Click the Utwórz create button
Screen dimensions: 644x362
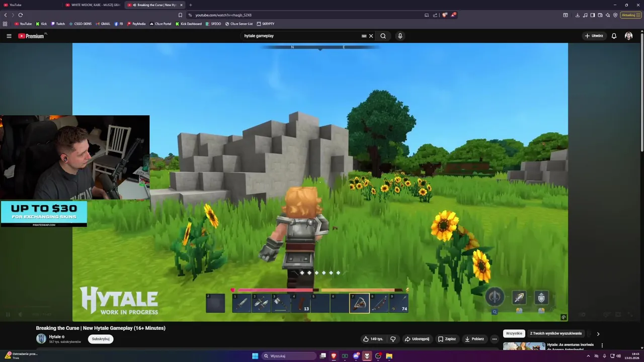[594, 36]
